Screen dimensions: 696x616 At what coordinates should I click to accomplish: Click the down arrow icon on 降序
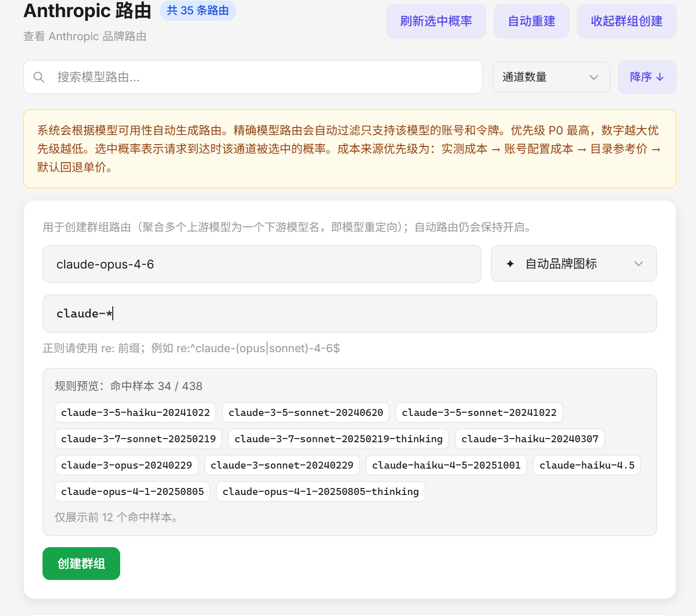pos(660,77)
